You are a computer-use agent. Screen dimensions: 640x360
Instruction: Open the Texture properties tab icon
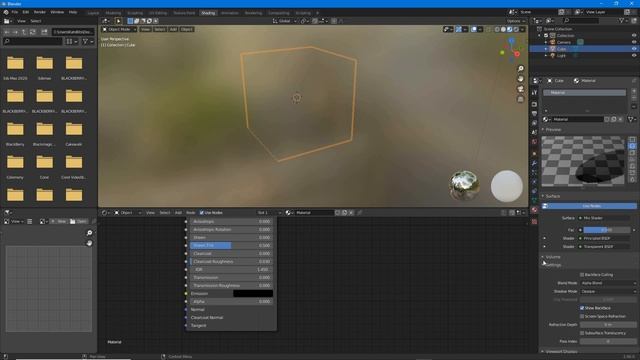coord(534,222)
